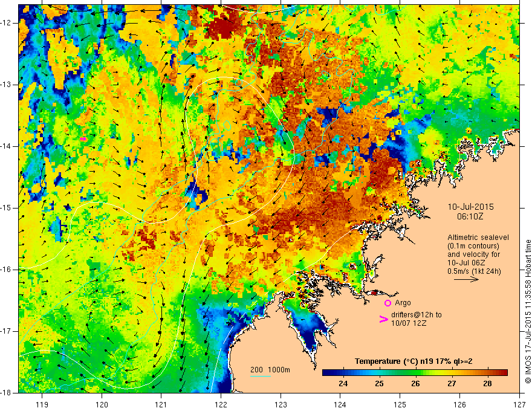Click the temperature colorbar at 26 degrees

click(415, 372)
